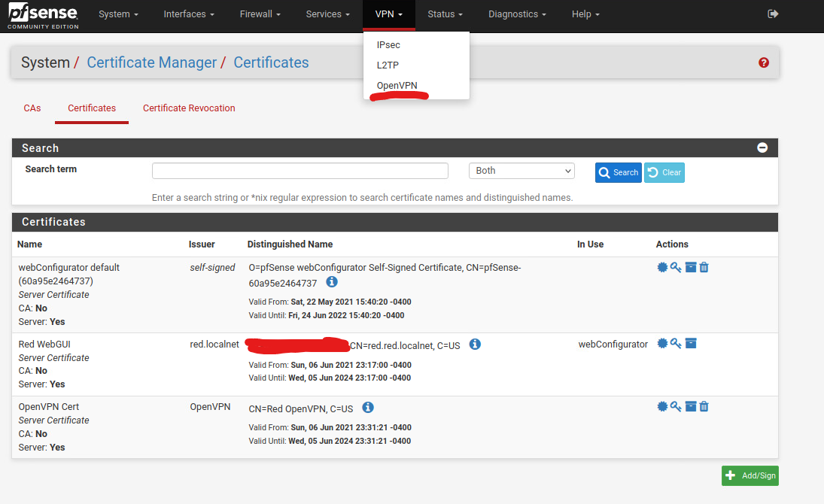Click the pfSense Community Edition logo

click(43, 16)
